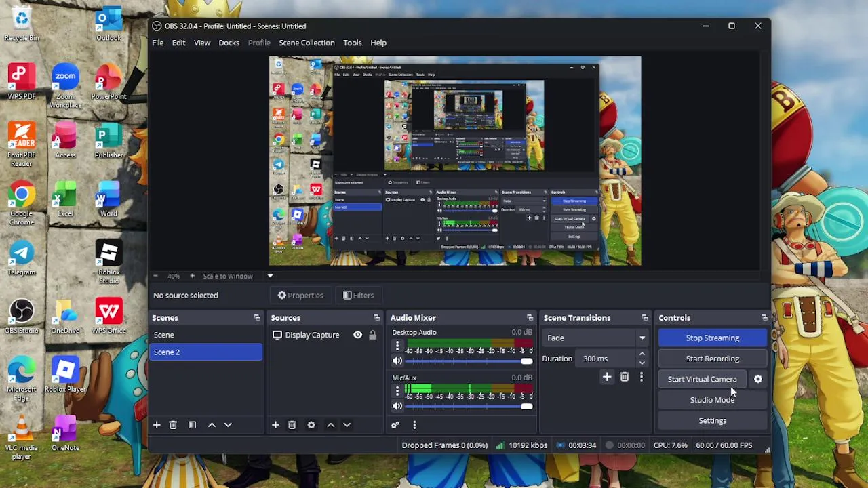Open OBS Studio desktop shortcut
Screen dimensions: 868x488
coord(22,317)
